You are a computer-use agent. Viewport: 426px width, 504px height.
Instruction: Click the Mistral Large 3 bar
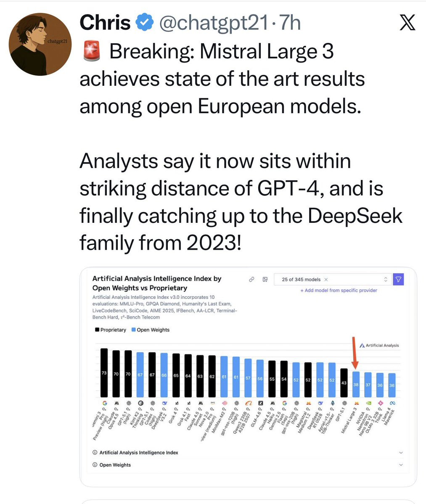click(356, 385)
